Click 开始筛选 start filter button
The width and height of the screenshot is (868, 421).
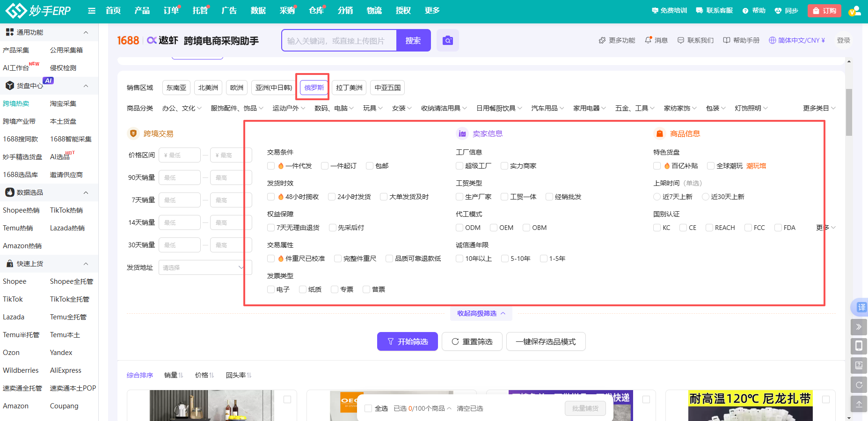(408, 341)
